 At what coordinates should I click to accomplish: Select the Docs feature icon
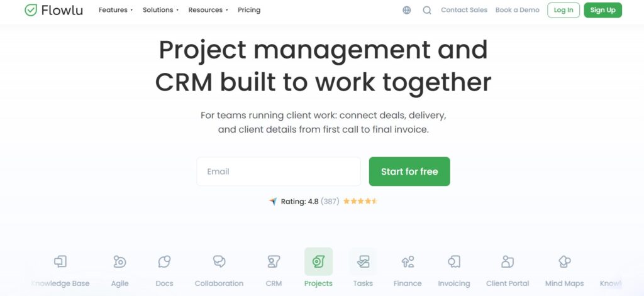point(164,262)
